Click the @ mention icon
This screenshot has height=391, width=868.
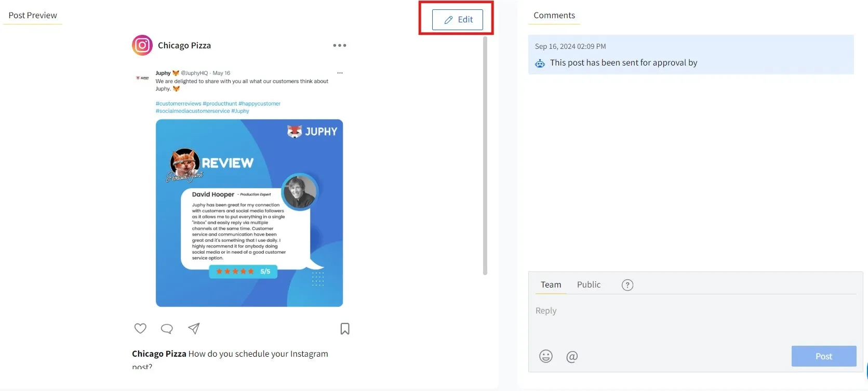coord(572,356)
